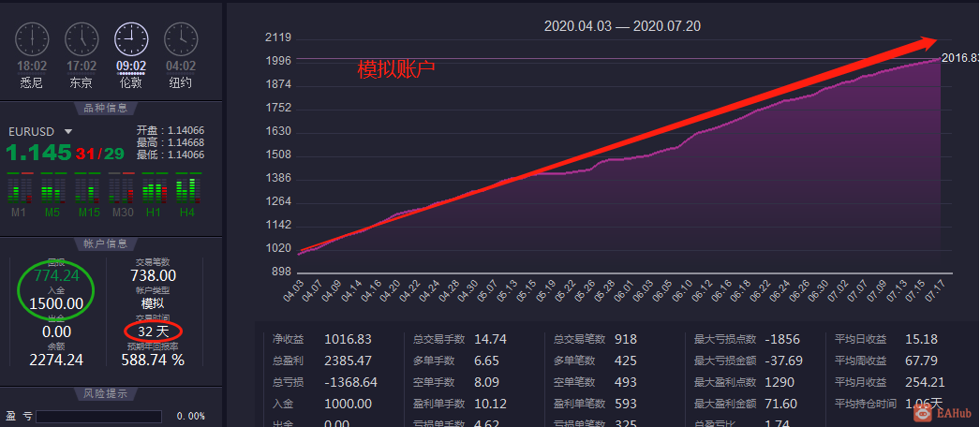Screen dimensions: 980x427
Task: Click the trading days value 32 天
Action: click(153, 331)
